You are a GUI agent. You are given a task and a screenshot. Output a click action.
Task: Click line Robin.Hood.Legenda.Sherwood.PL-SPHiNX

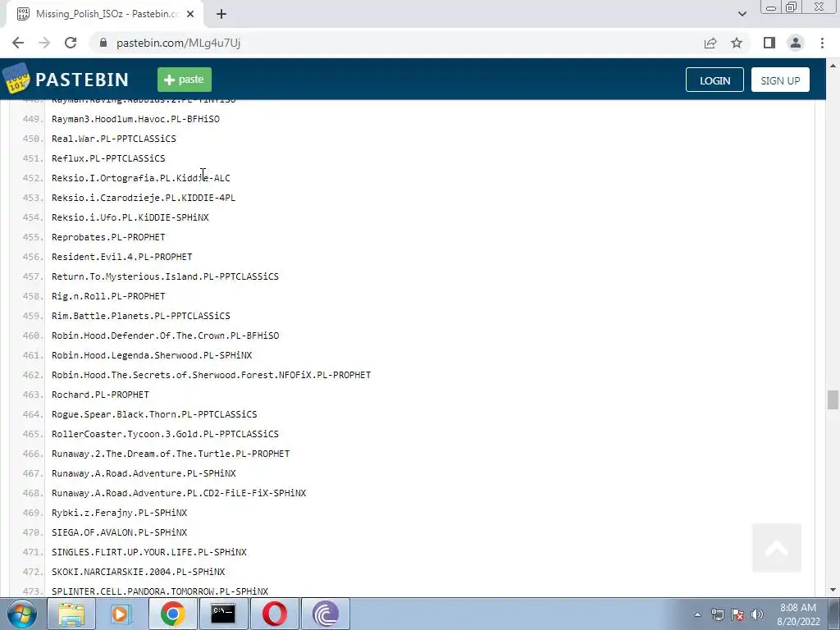(x=152, y=355)
